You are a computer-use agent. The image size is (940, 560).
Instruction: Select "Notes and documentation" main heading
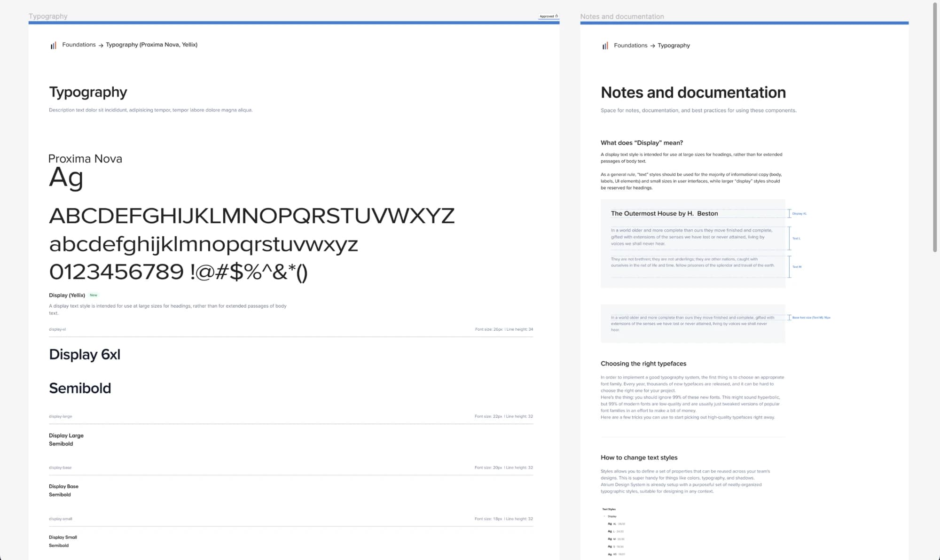[693, 92]
